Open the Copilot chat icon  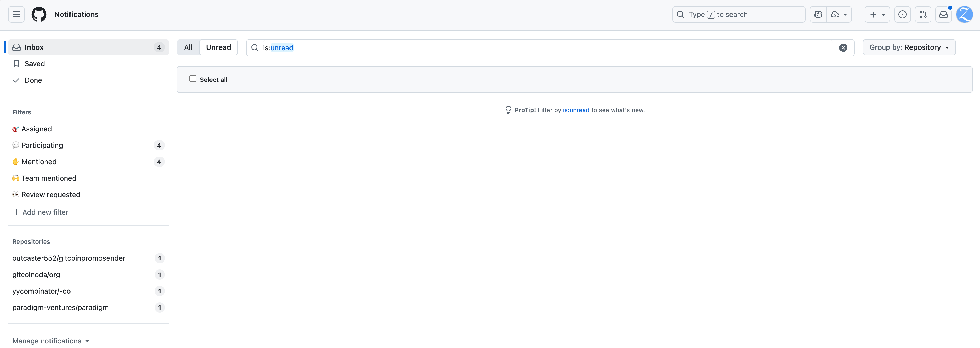coord(818,14)
